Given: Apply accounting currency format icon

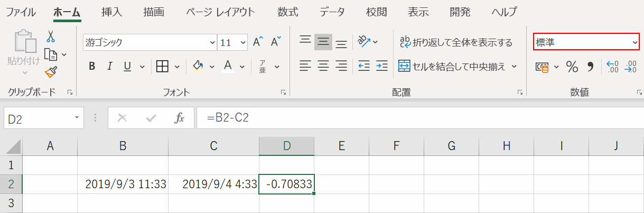Looking at the screenshot, I should (x=542, y=67).
